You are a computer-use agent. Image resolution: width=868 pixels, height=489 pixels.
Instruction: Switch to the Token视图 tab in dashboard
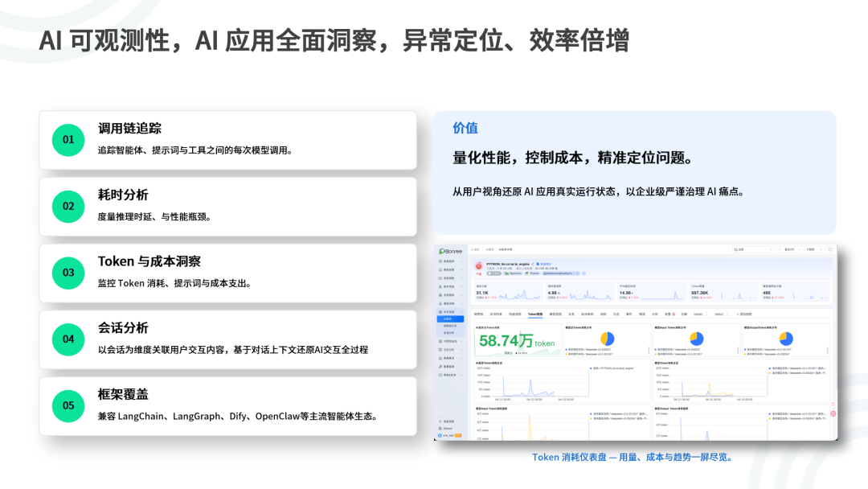535,314
